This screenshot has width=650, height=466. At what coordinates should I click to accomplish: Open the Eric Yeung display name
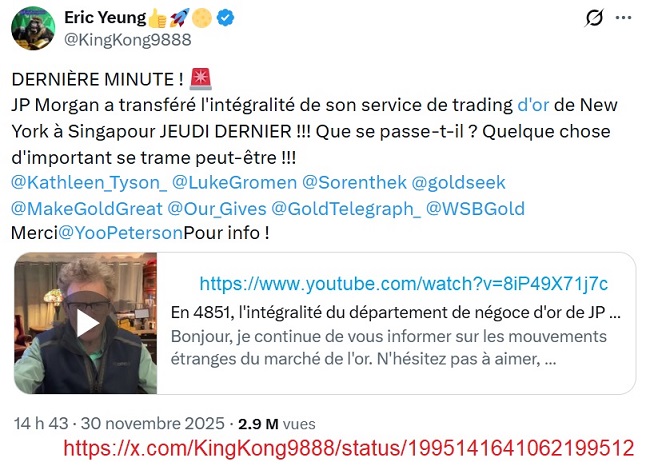[105, 17]
